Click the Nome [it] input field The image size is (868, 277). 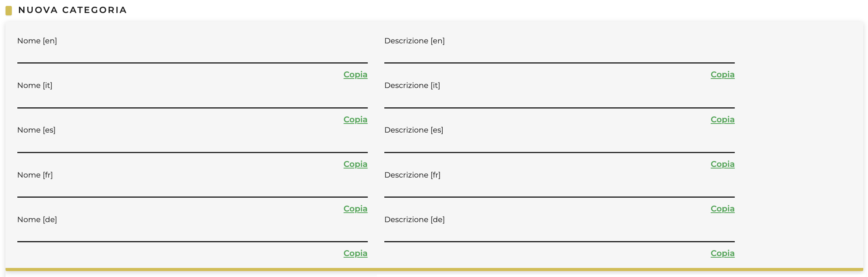pyautogui.click(x=192, y=100)
